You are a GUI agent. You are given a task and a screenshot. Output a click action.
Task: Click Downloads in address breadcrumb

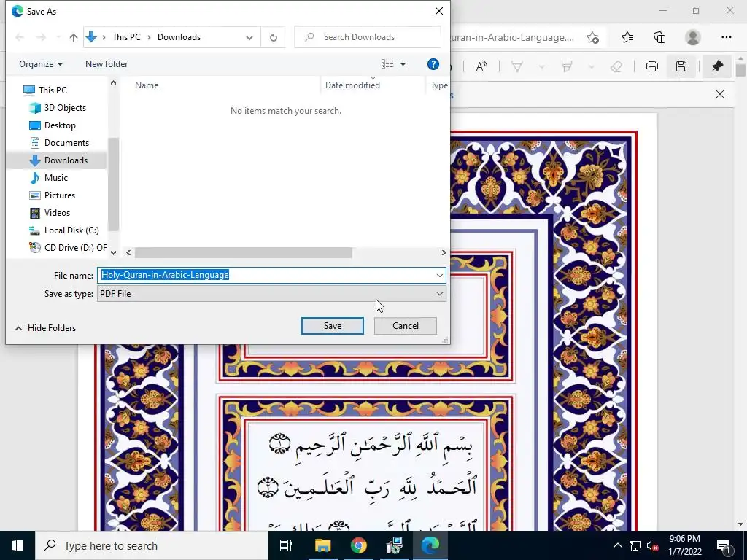pos(179,37)
